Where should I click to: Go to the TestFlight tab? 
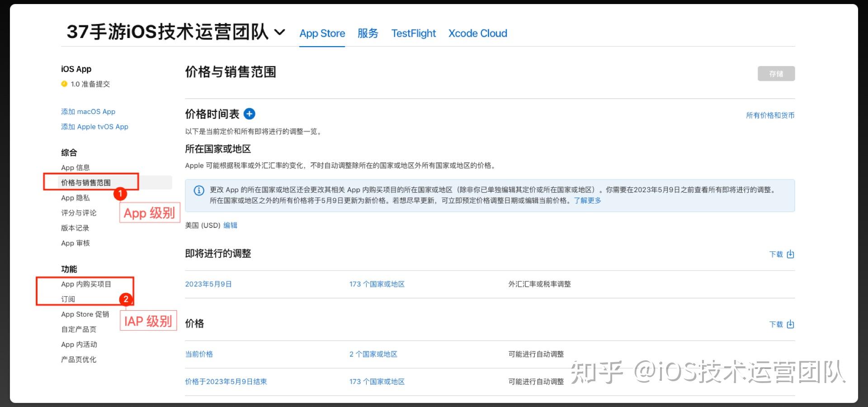pyautogui.click(x=413, y=33)
